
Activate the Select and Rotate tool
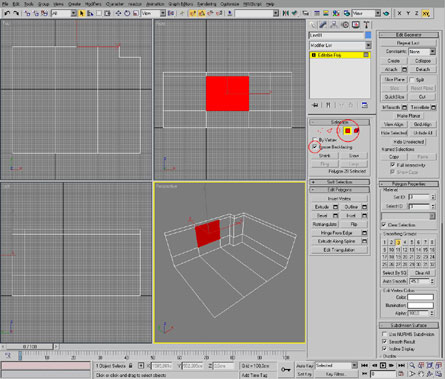(127, 13)
